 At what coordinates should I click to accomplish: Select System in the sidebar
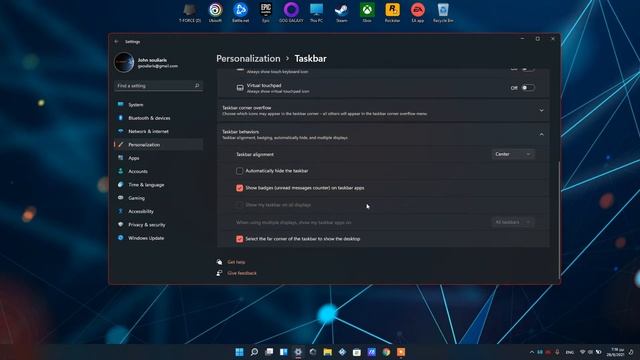[x=158, y=104]
